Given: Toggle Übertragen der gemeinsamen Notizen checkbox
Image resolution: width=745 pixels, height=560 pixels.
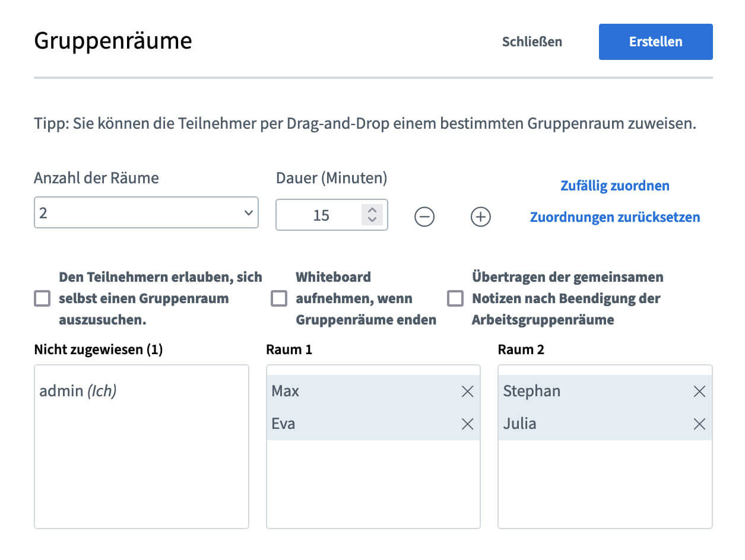Looking at the screenshot, I should coord(455,298).
